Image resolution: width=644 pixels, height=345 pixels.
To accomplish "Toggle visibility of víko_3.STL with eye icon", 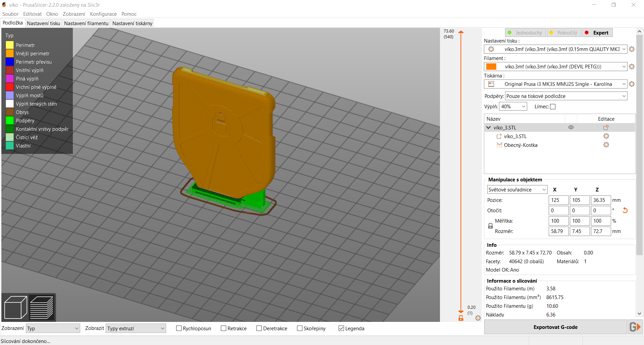I will (x=571, y=127).
